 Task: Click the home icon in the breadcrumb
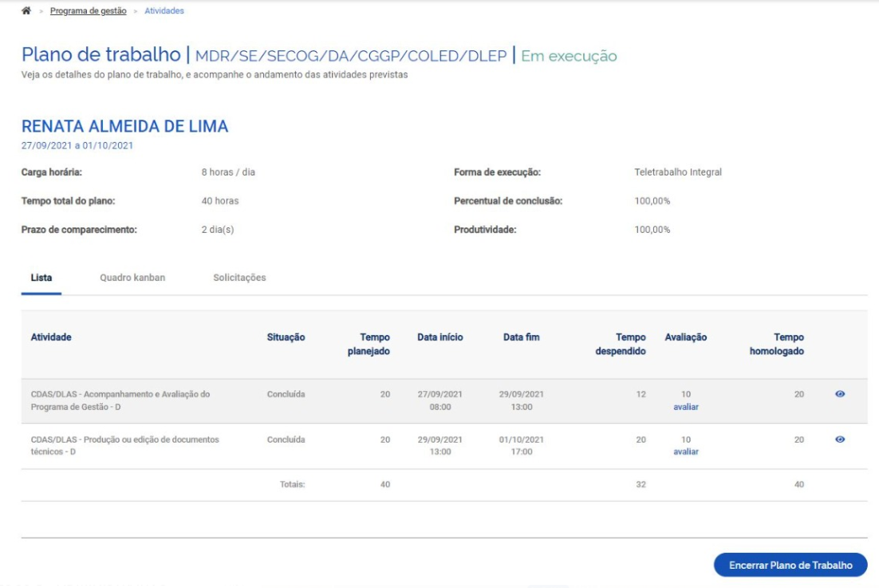click(x=26, y=11)
